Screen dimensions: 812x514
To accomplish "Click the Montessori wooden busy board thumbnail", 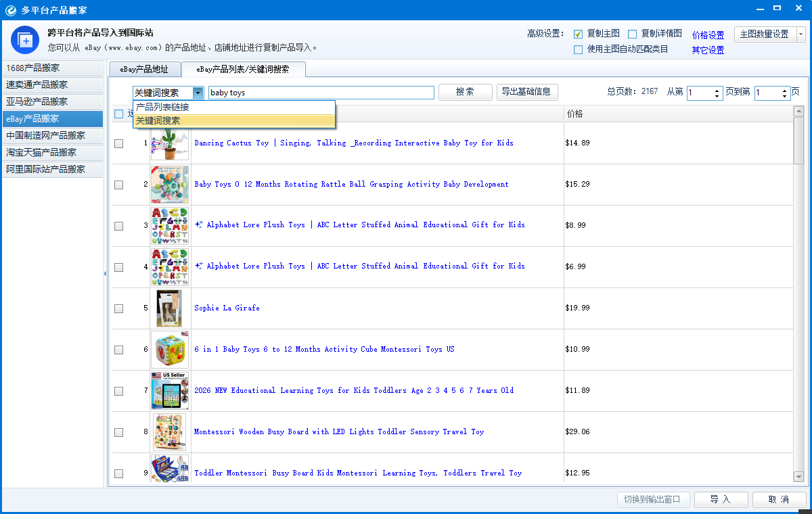I will tap(170, 431).
